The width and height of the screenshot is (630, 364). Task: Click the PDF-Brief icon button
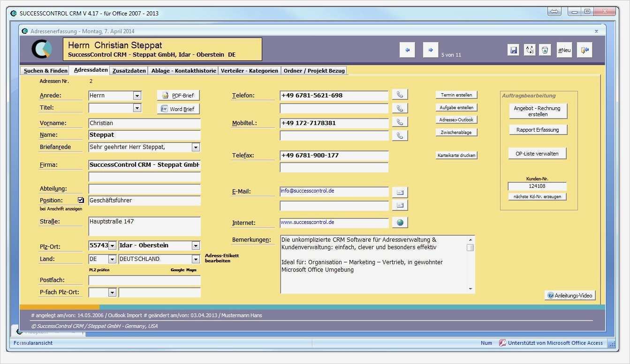point(178,95)
